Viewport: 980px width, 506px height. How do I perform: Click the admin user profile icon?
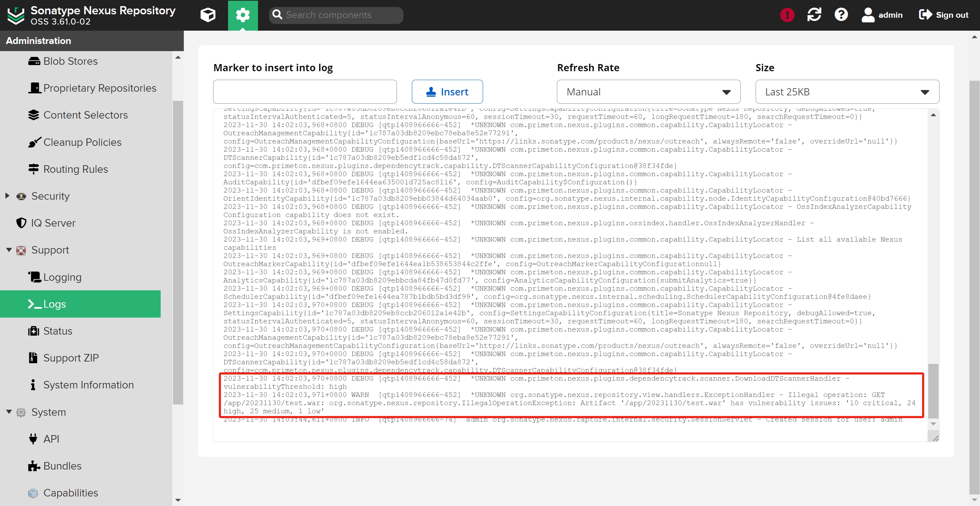click(868, 15)
